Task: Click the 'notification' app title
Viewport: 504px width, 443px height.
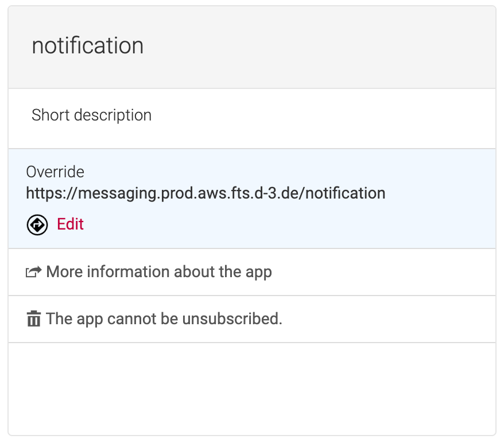Action: point(87,46)
